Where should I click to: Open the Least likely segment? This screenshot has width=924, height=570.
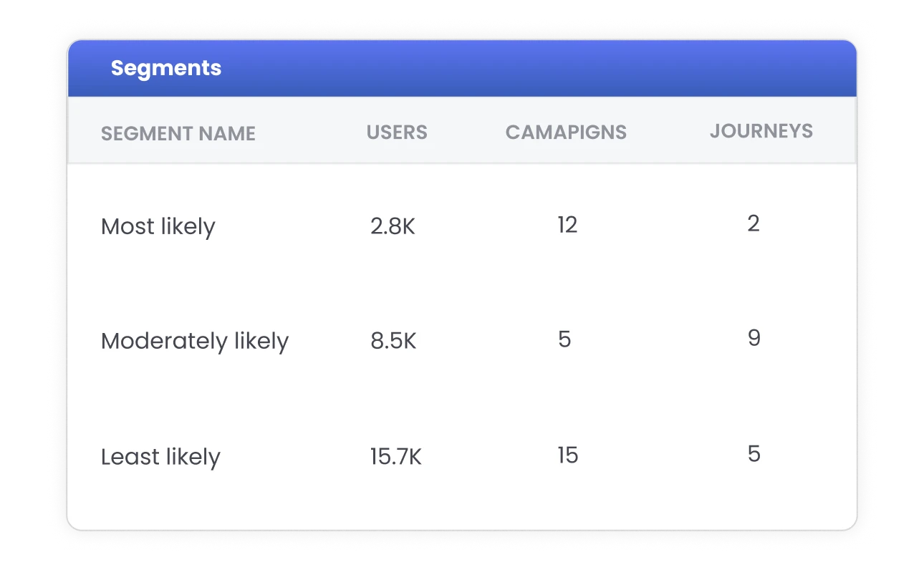point(160,457)
